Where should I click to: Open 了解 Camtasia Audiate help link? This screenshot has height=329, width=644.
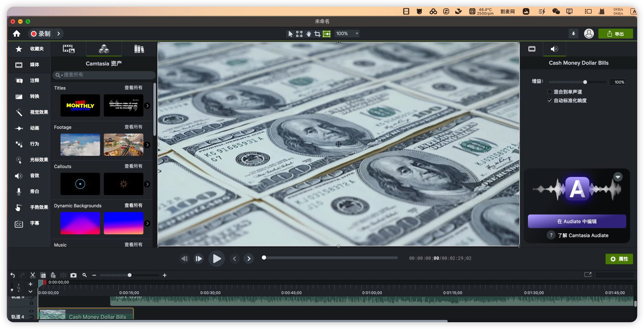point(583,235)
